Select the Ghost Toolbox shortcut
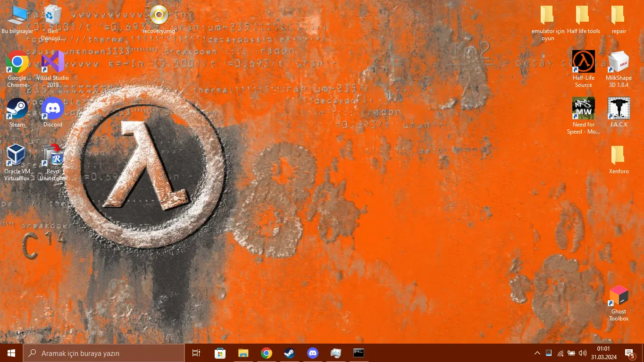This screenshot has height=362, width=644. 619,303
